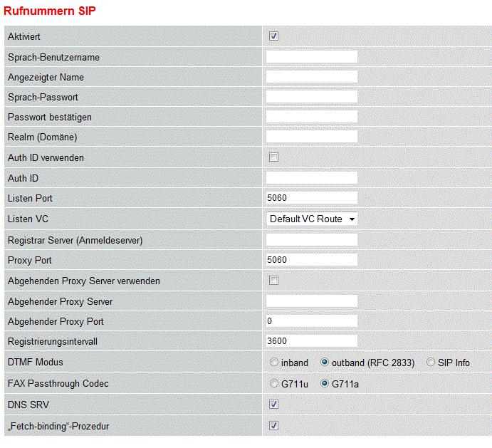Click the Listen Port field
Viewport: 492px width, 448px height.
tap(311, 198)
